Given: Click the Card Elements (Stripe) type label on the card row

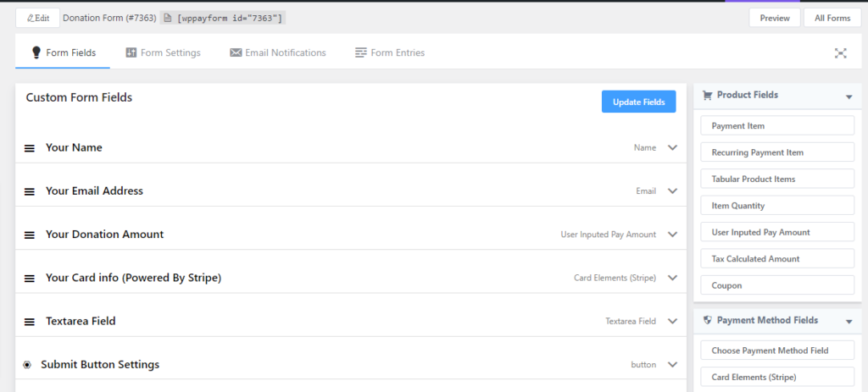Looking at the screenshot, I should [615, 278].
